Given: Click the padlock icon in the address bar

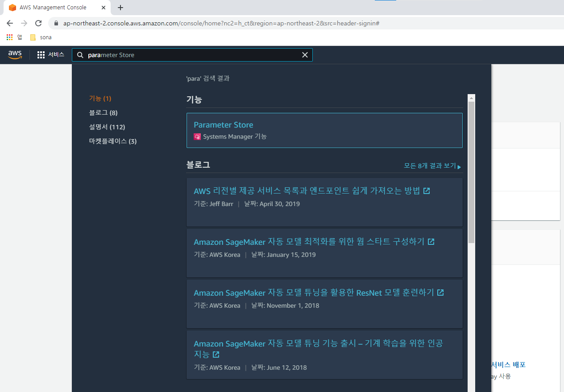Looking at the screenshot, I should (56, 23).
